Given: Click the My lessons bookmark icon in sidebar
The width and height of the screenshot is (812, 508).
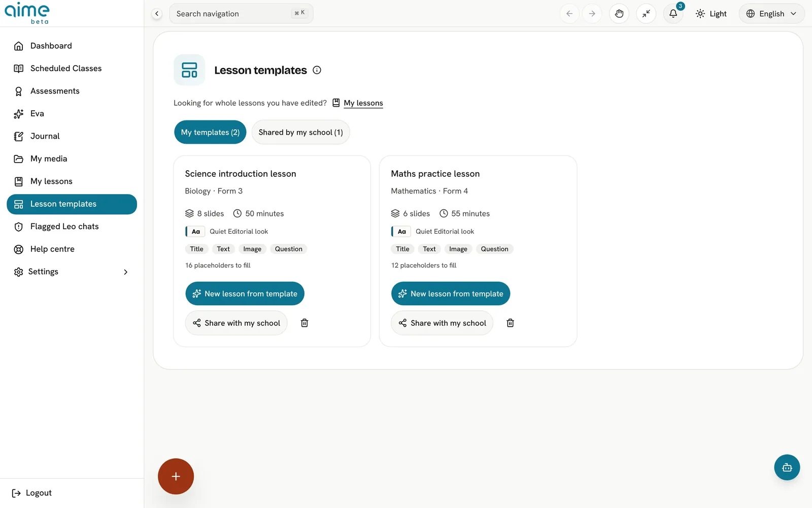Looking at the screenshot, I should click(x=19, y=182).
